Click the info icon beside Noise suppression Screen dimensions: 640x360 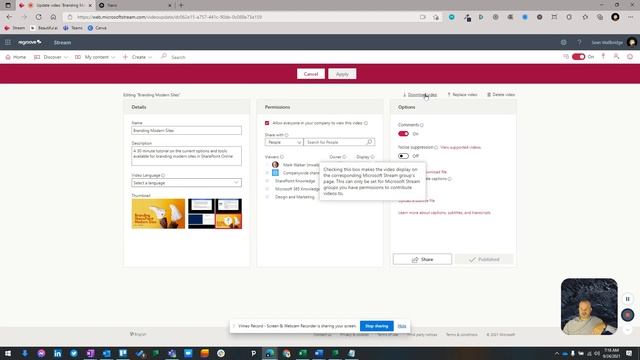click(x=436, y=147)
